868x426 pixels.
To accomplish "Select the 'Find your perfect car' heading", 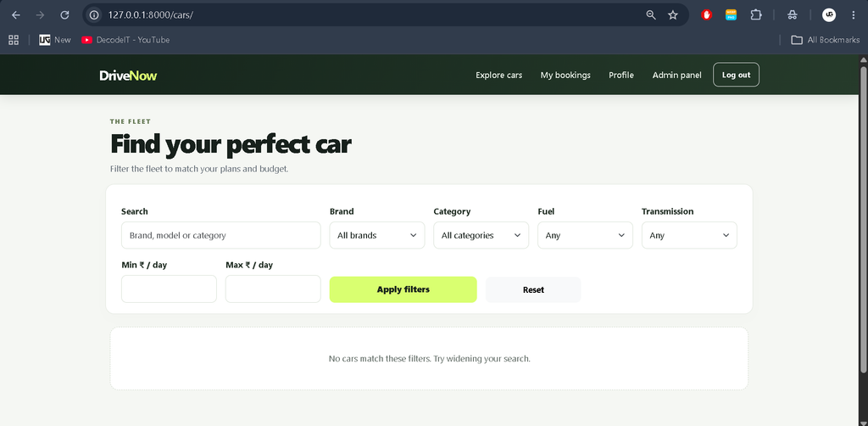I will (x=231, y=144).
